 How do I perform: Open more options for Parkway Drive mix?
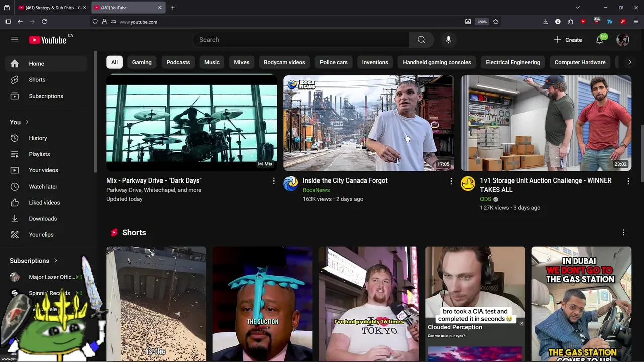[274, 181]
